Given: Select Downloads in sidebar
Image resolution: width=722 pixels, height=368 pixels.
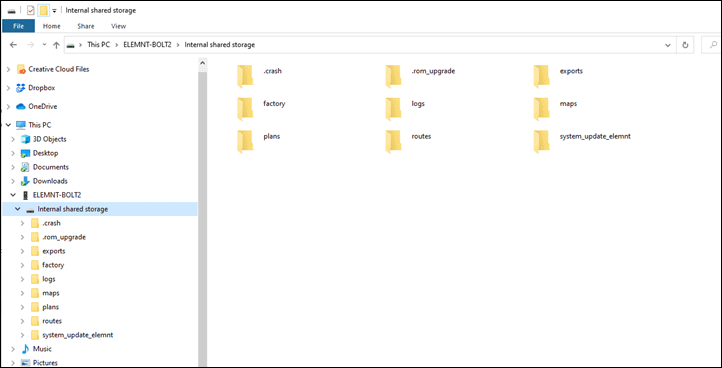Looking at the screenshot, I should click(50, 181).
